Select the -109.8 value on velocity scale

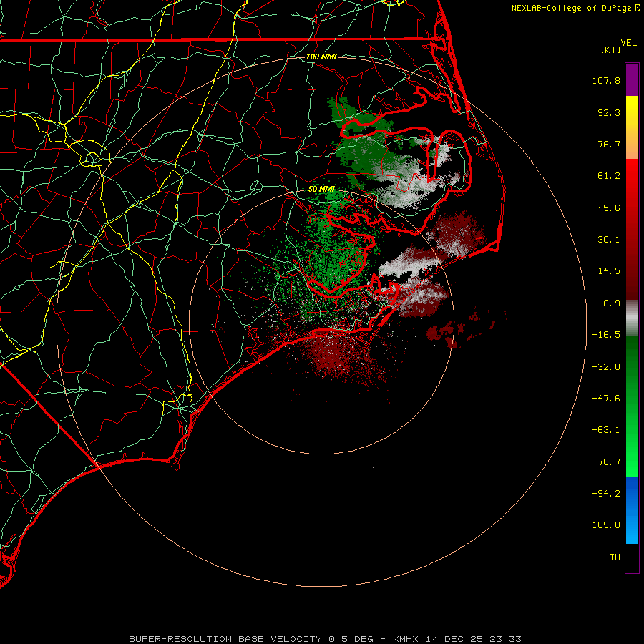pyautogui.click(x=603, y=525)
